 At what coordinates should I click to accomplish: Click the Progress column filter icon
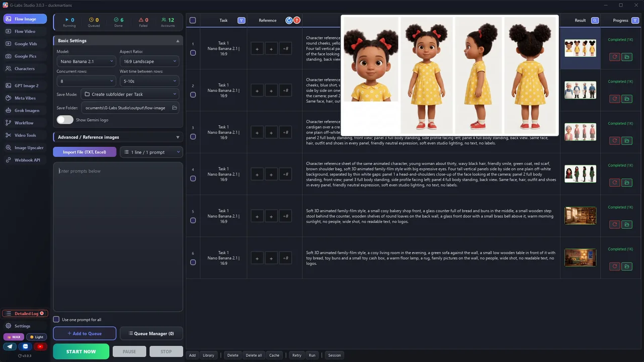point(635,21)
